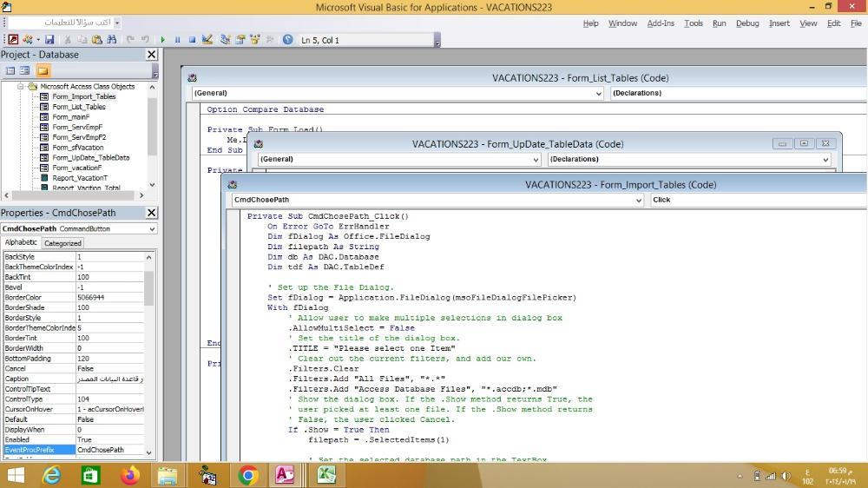The height and width of the screenshot is (488, 868).
Task: Select Form_ServEmpF2 in project tree
Action: pos(79,137)
